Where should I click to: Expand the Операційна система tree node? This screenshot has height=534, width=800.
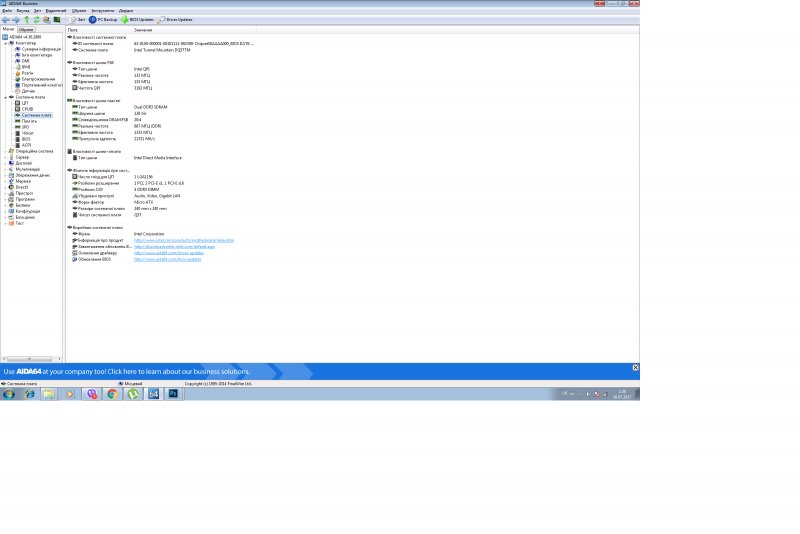pos(4,151)
